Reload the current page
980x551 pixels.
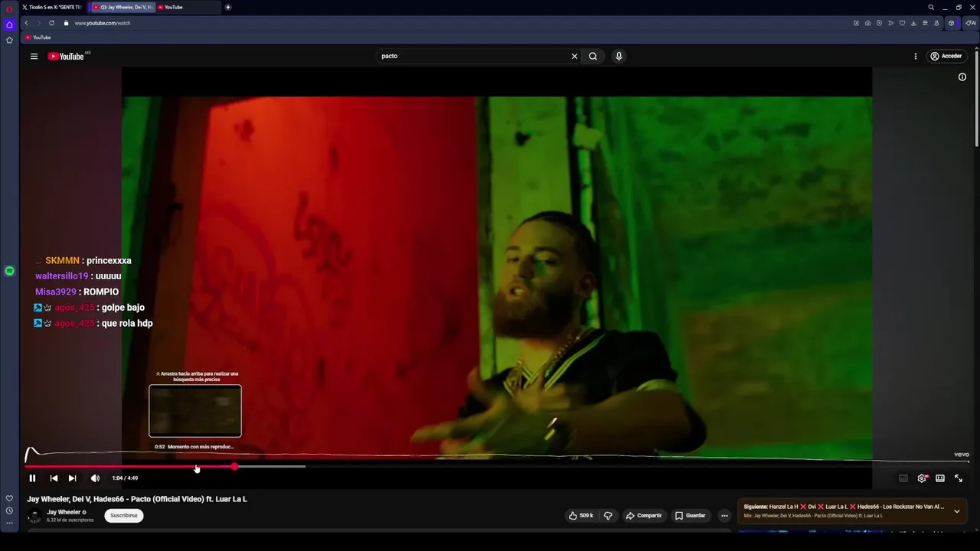click(51, 23)
